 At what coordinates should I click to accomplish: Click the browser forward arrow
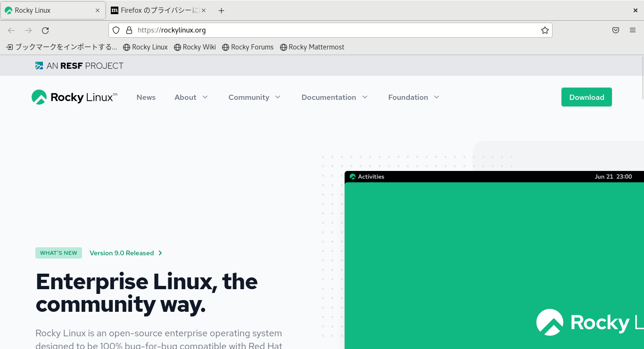28,30
